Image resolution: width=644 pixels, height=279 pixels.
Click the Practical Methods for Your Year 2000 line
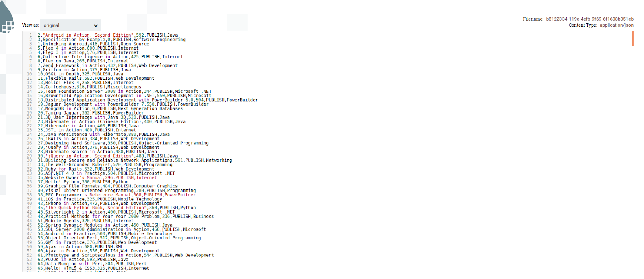click(126, 217)
